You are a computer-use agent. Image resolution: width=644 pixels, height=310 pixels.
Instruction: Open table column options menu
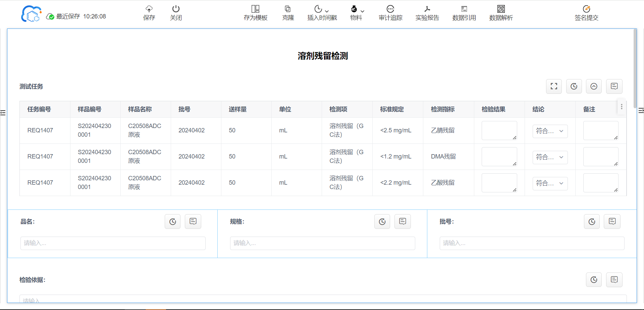622,107
